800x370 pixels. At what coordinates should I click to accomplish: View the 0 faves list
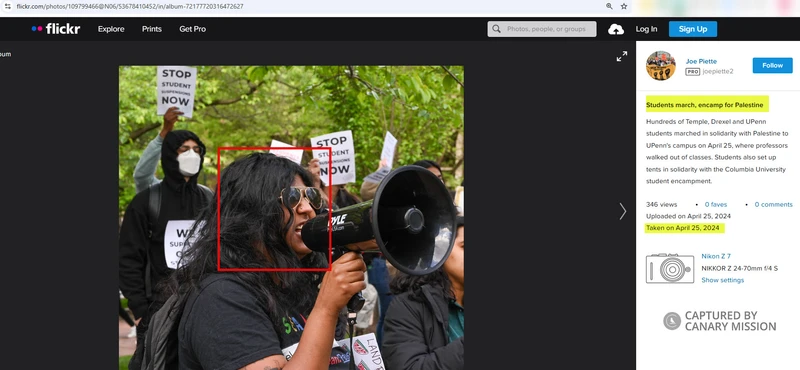716,204
